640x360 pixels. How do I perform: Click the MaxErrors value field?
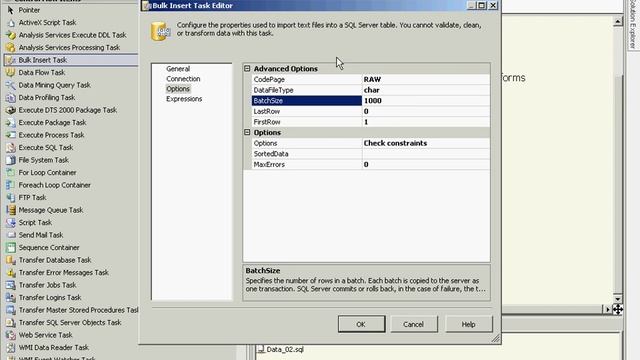(426, 164)
